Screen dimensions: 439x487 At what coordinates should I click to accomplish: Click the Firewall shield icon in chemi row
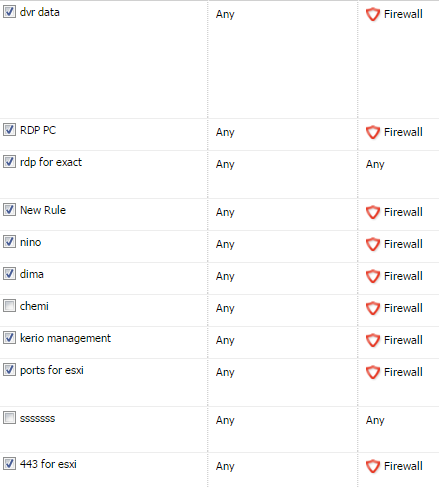(373, 308)
